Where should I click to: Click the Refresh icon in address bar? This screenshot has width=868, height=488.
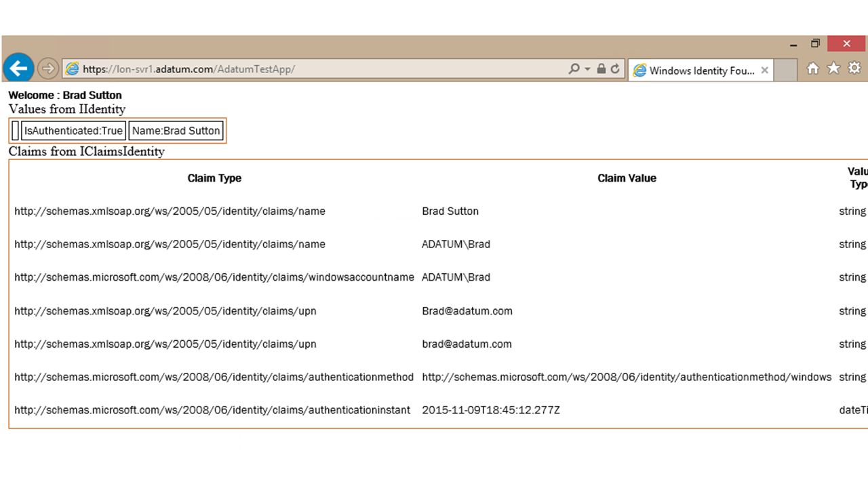615,69
